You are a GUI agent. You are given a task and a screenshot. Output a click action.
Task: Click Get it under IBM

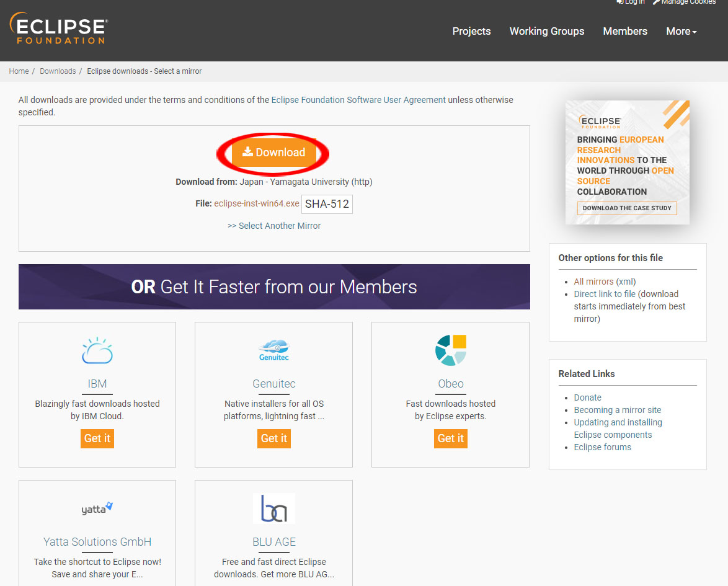[x=97, y=438]
